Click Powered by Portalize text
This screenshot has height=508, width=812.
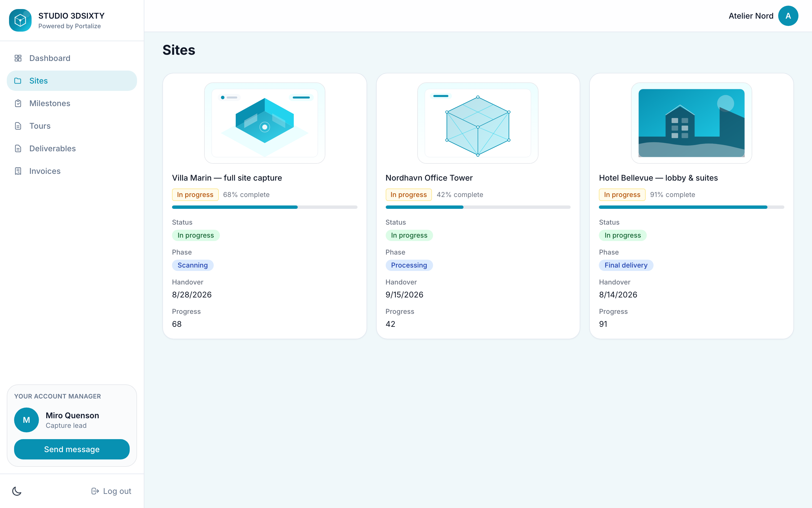point(69,26)
